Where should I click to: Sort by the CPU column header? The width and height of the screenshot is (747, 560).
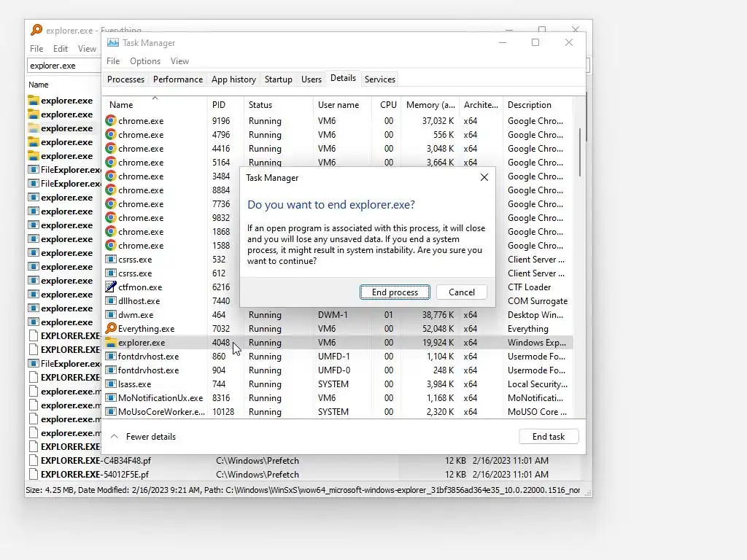[387, 105]
